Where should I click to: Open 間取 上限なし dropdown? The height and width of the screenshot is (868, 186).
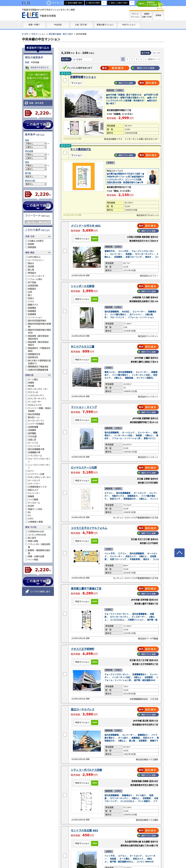pos(35,169)
